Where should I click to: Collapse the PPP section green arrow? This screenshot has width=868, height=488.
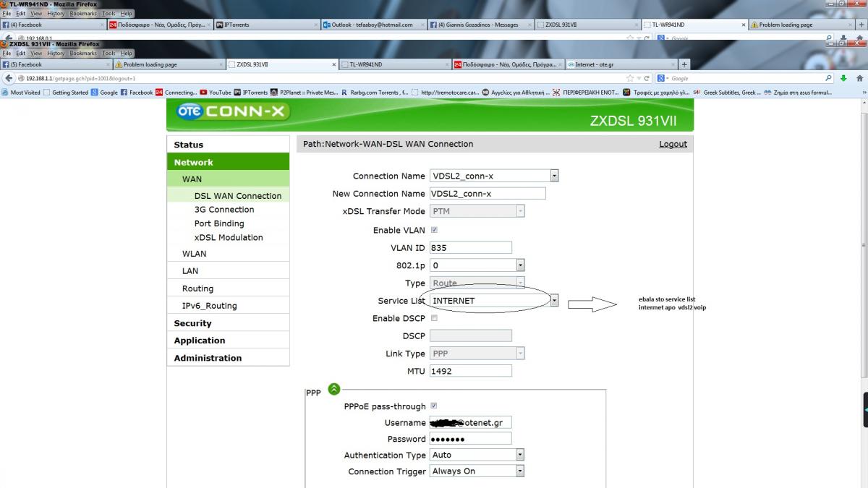(333, 389)
